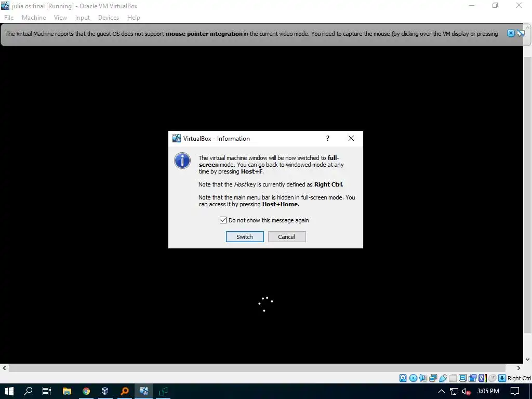Open Task View on the taskbar

pyautogui.click(x=47, y=391)
